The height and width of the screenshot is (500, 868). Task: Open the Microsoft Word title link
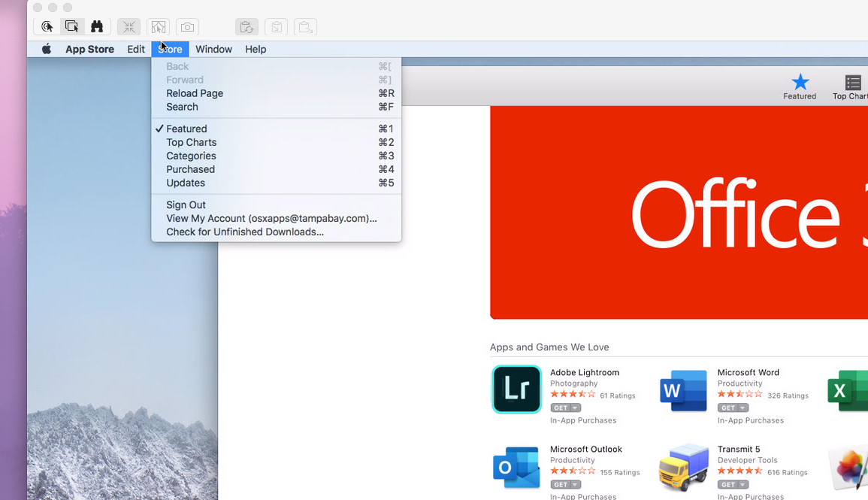pos(748,373)
